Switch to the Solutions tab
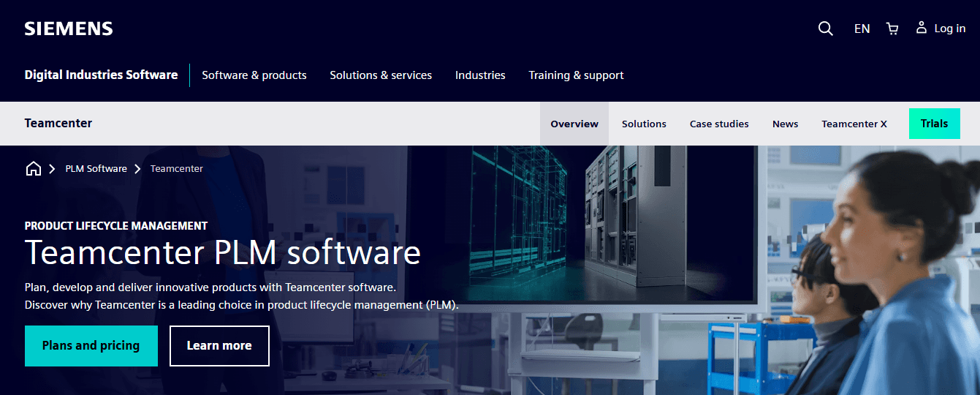 644,124
